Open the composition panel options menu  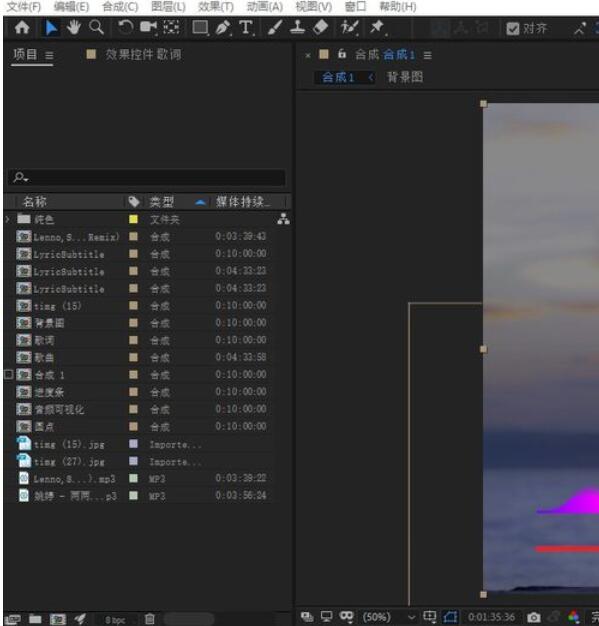[x=428, y=55]
